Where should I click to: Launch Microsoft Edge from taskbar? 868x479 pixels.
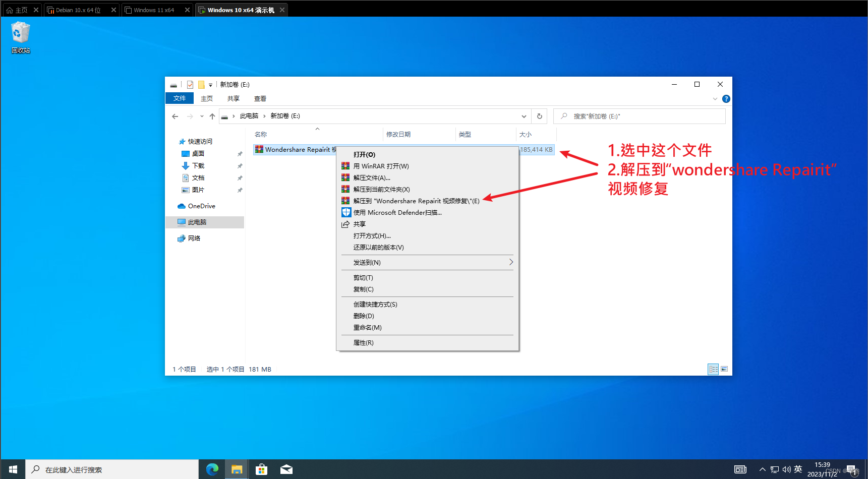point(212,469)
